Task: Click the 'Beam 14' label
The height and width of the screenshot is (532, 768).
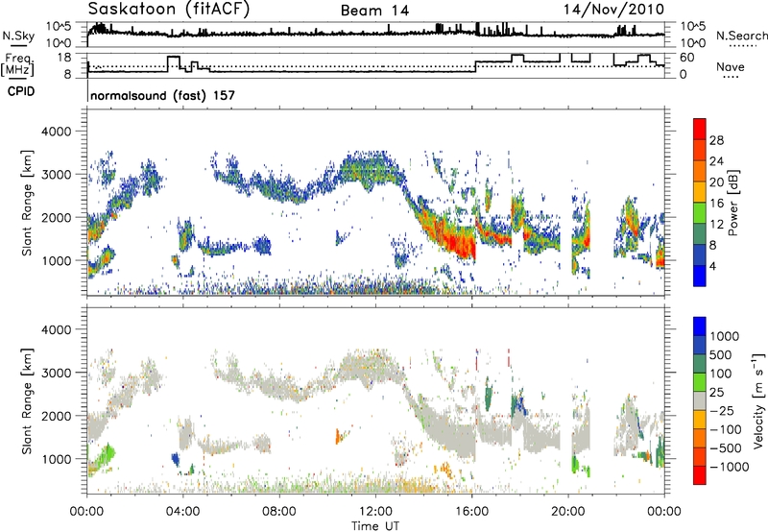Action: [374, 11]
